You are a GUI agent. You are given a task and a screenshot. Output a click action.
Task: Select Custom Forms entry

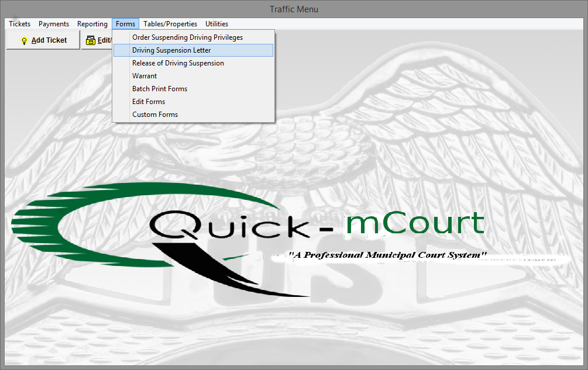(x=193, y=115)
